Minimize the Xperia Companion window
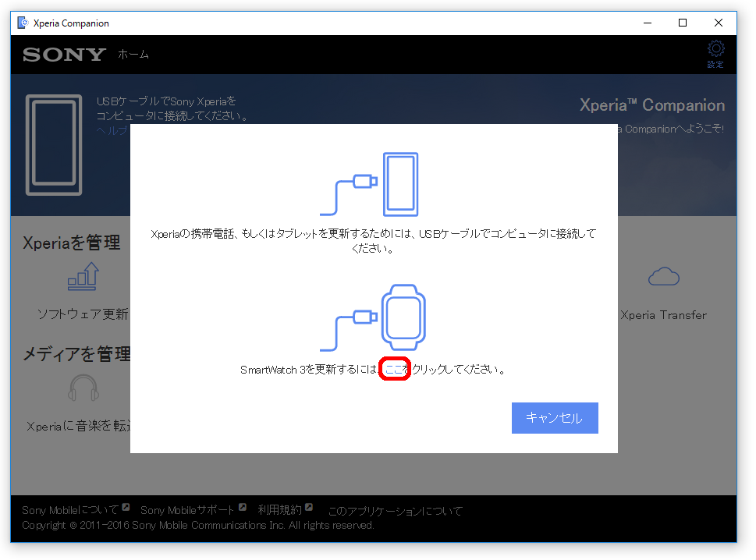Viewport: 756px width, 560px height. tap(648, 23)
